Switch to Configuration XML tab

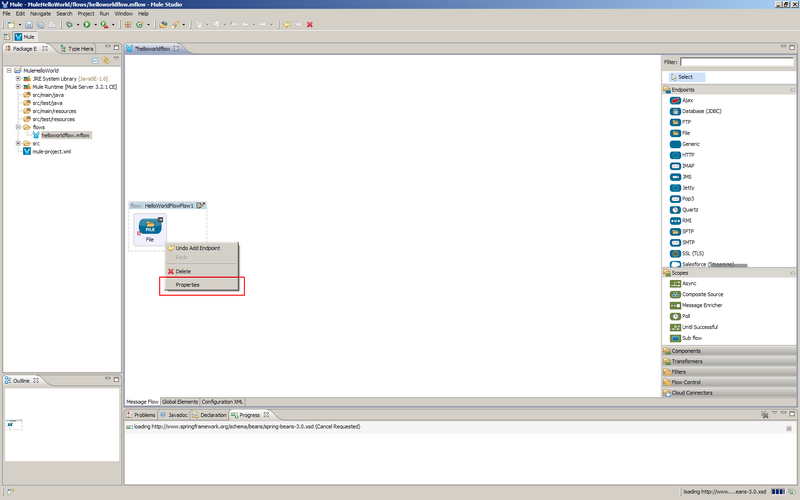tap(222, 402)
